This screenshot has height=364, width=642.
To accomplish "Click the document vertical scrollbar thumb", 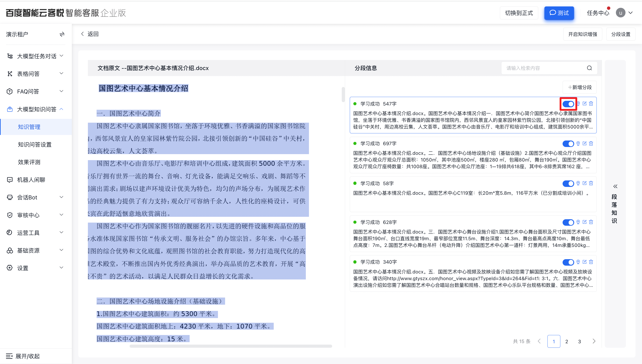I will coord(343,94).
